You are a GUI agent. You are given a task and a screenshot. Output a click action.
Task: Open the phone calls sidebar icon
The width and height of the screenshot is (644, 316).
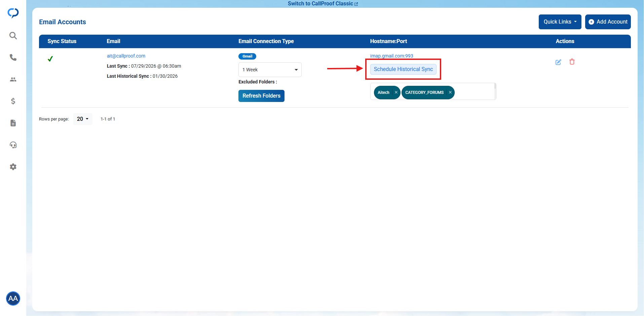[x=13, y=58]
